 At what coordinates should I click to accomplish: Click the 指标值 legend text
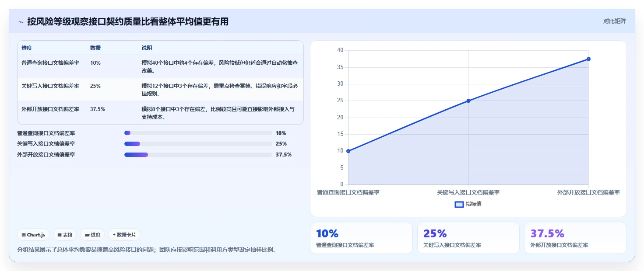point(474,204)
